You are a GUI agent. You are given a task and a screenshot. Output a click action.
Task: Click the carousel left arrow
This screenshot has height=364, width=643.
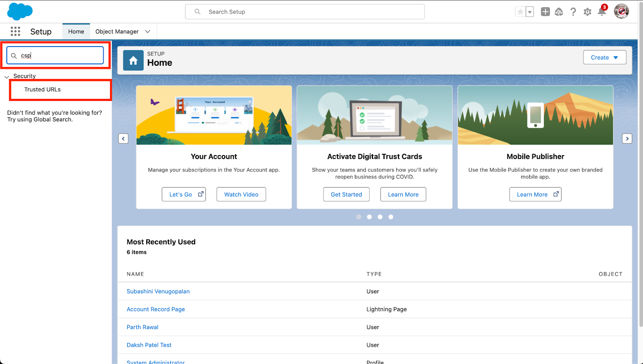pyautogui.click(x=123, y=138)
